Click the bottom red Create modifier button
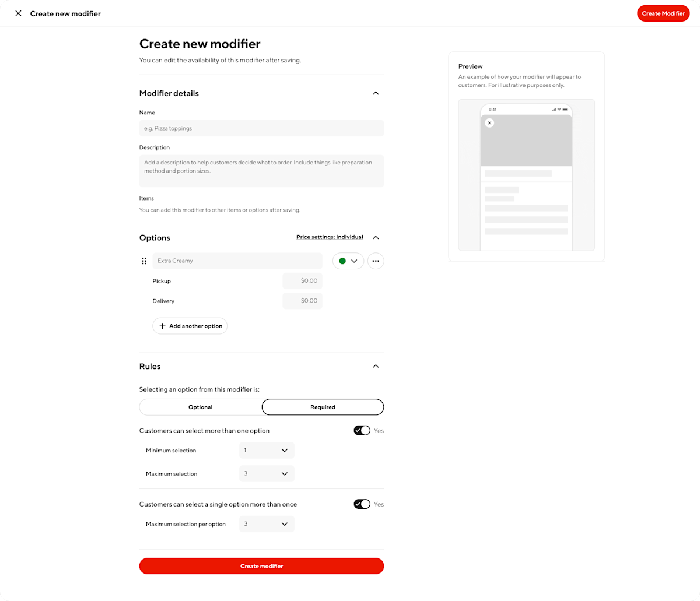Image resolution: width=700 pixels, height=601 pixels. (261, 566)
